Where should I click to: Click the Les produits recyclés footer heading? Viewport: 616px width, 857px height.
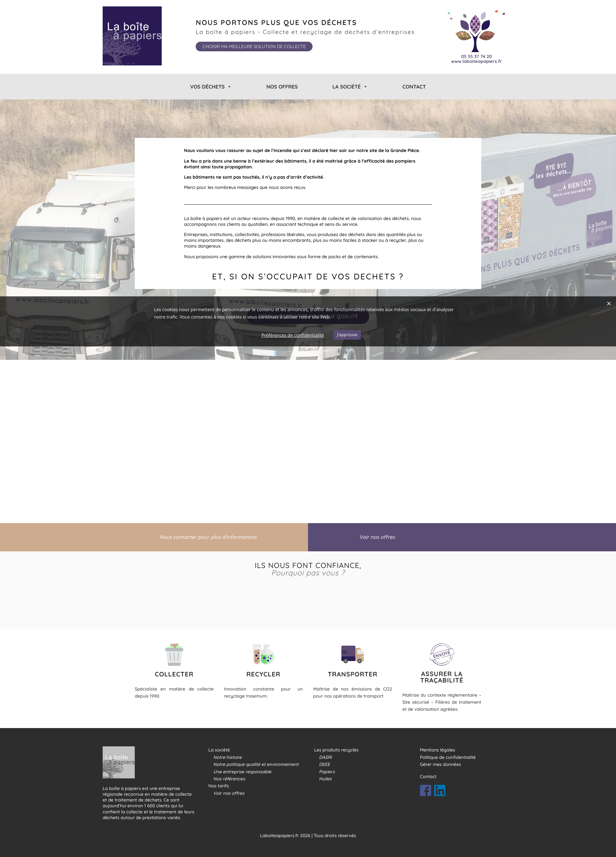coord(336,750)
